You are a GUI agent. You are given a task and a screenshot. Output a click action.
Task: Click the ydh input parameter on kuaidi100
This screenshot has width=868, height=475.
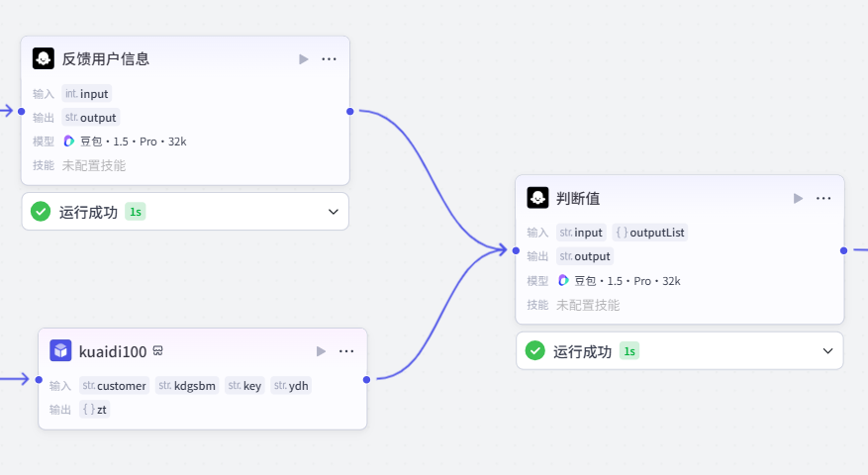click(x=291, y=386)
